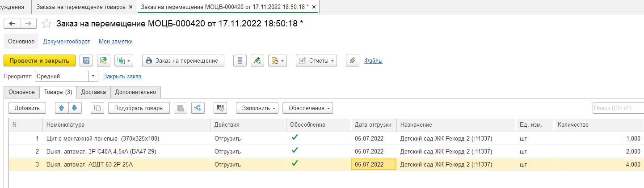The width and height of the screenshot is (644, 188).
Task: Move row down with blue arrow
Action: [x=75, y=108]
